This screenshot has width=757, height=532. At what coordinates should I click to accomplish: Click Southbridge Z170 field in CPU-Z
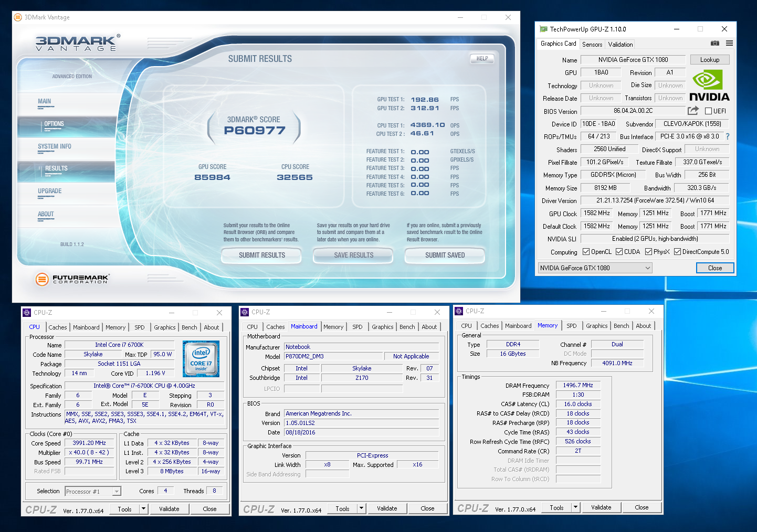tap(362, 378)
